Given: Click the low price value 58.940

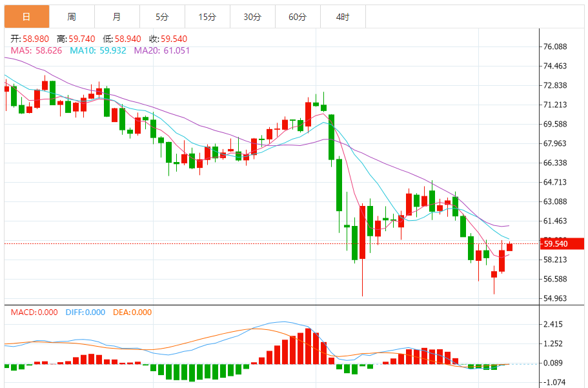Looking at the screenshot, I should point(128,39).
